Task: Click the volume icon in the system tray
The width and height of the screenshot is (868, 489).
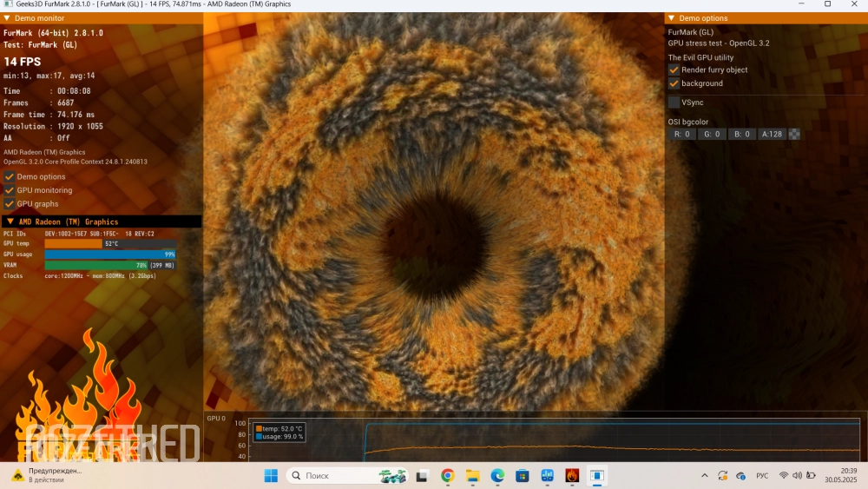Action: 797,476
